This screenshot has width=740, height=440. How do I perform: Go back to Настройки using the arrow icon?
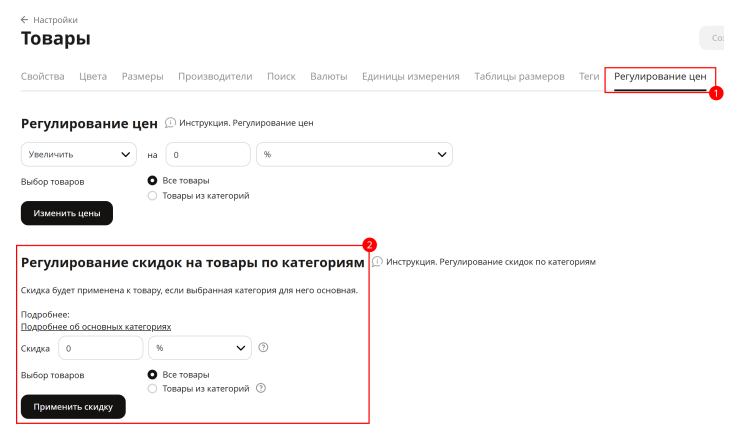(25, 20)
